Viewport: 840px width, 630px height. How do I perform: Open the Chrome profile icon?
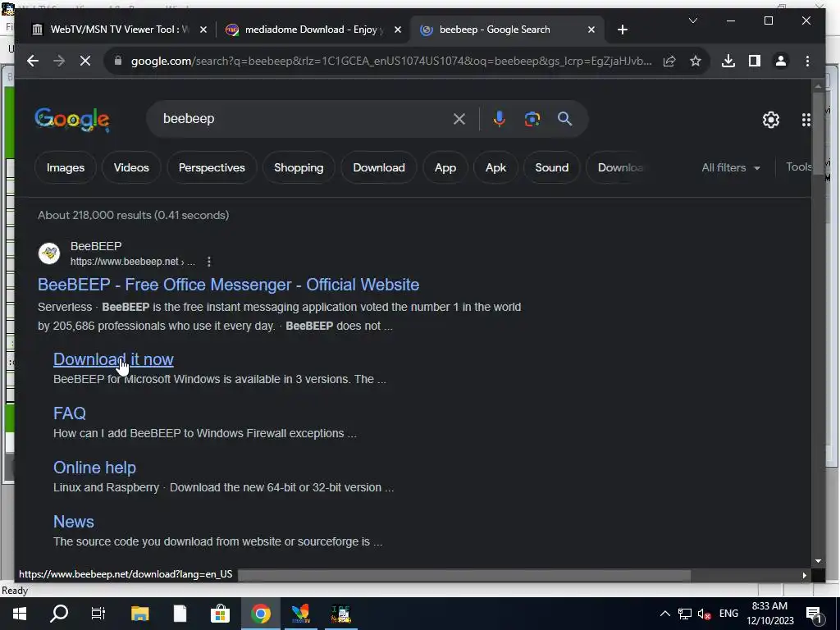coord(781,61)
